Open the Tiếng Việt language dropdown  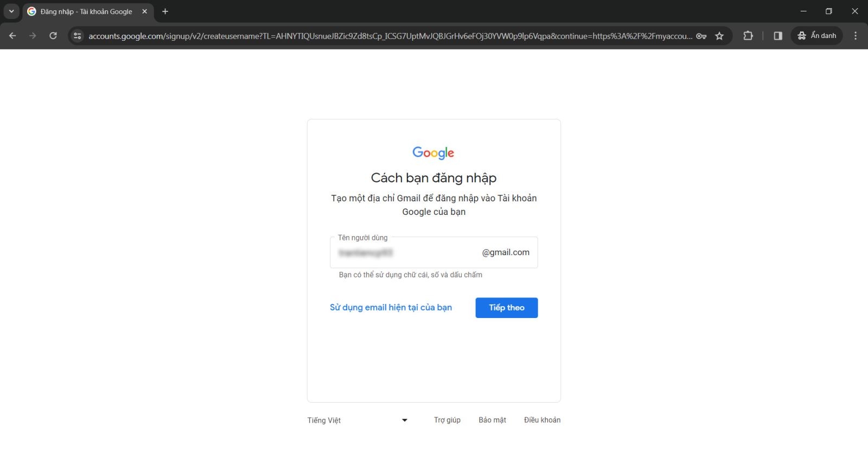pyautogui.click(x=358, y=420)
